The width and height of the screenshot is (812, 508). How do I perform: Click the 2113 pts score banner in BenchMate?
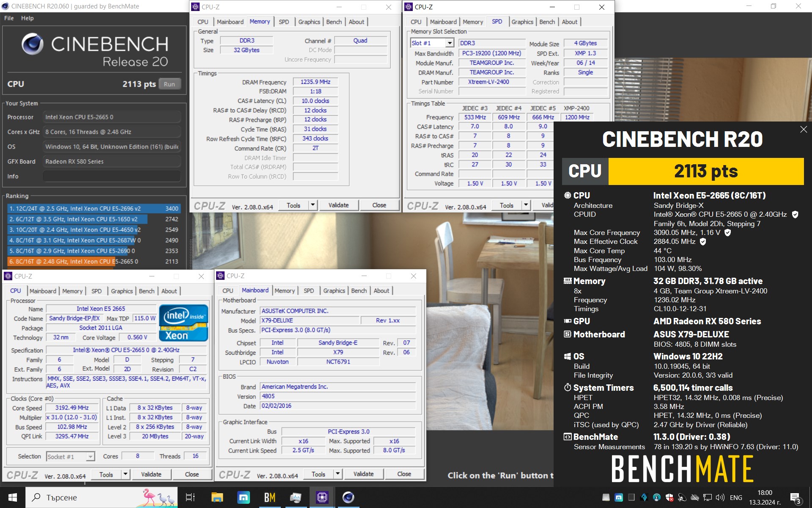coord(706,171)
